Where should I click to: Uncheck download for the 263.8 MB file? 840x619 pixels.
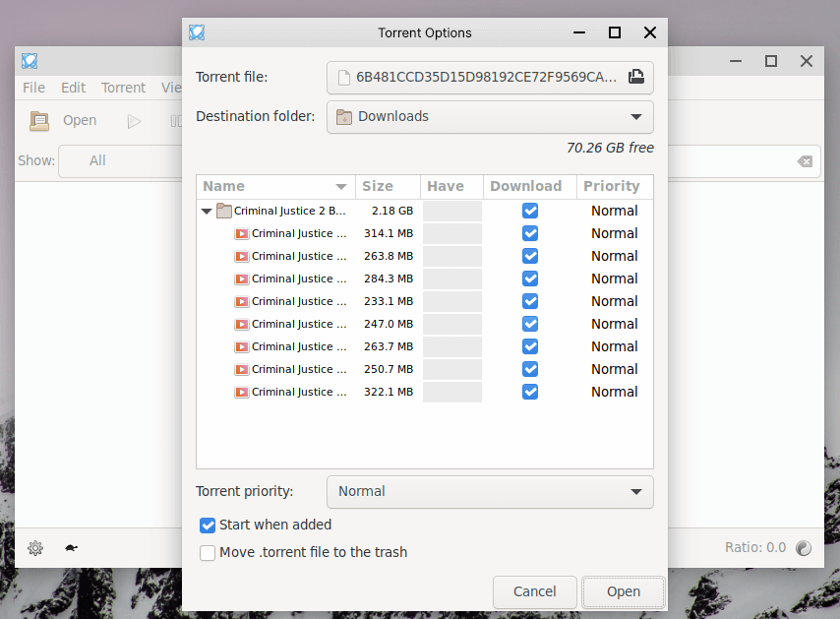530,256
